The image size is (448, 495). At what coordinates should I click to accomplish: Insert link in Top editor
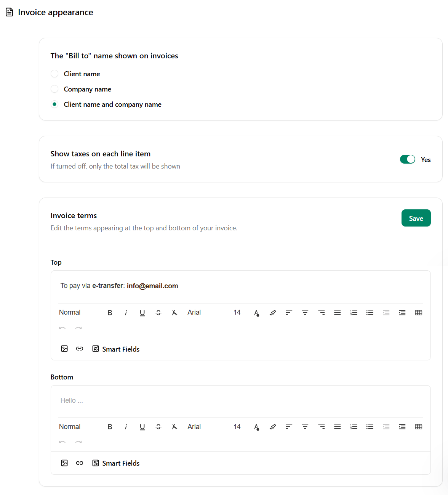80,349
